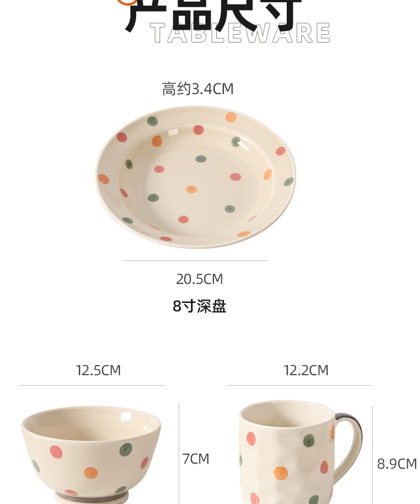420x504 pixels.
Task: Click the pink dot on bowl's left side
Action: point(56,451)
